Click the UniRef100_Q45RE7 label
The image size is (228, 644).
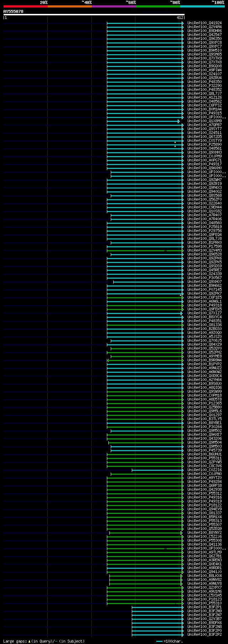204,270
